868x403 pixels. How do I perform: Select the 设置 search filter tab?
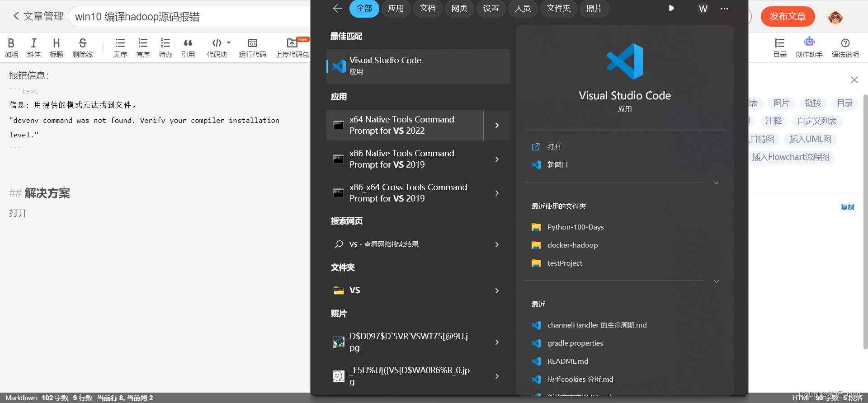coord(491,9)
